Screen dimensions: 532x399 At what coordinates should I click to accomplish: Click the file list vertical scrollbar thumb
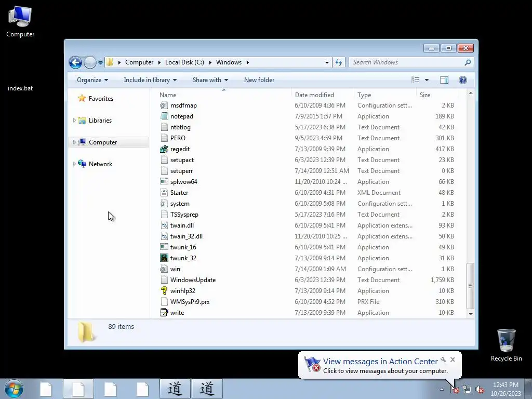click(470, 286)
